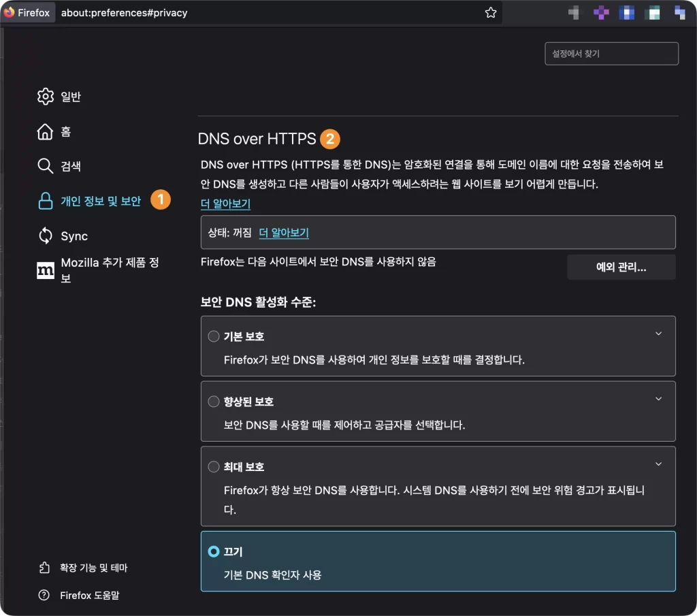The width and height of the screenshot is (697, 616).
Task: Click the Mozilla 'm' logo icon
Action: pyautogui.click(x=46, y=270)
